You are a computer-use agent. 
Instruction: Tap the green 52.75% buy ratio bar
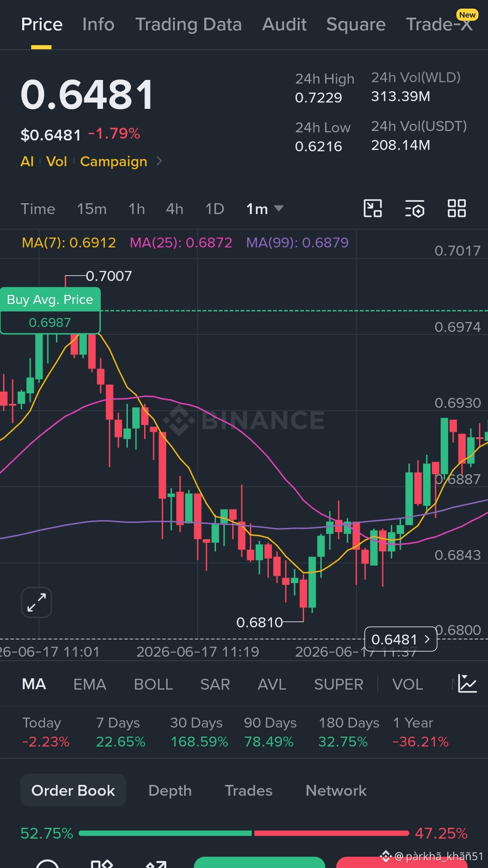(165, 833)
